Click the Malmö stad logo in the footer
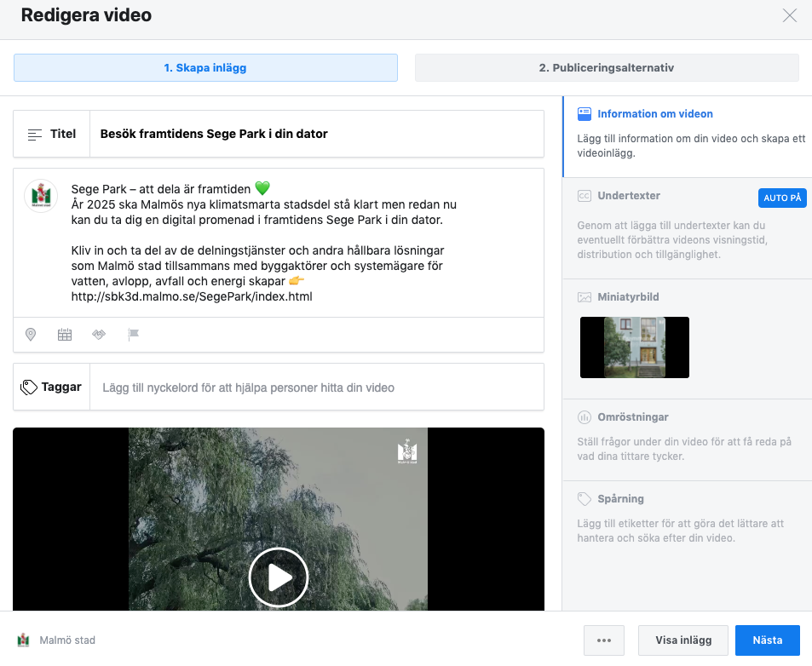The height and width of the screenshot is (666, 812). (x=23, y=640)
